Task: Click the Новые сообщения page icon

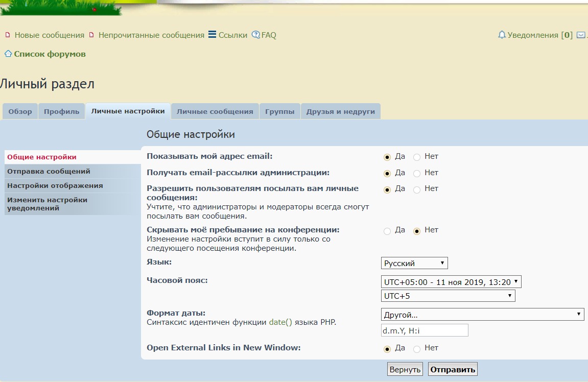Action: (8, 35)
